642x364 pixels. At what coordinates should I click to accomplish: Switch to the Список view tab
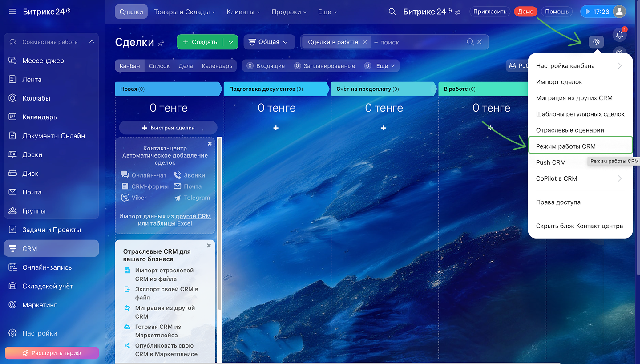(159, 66)
